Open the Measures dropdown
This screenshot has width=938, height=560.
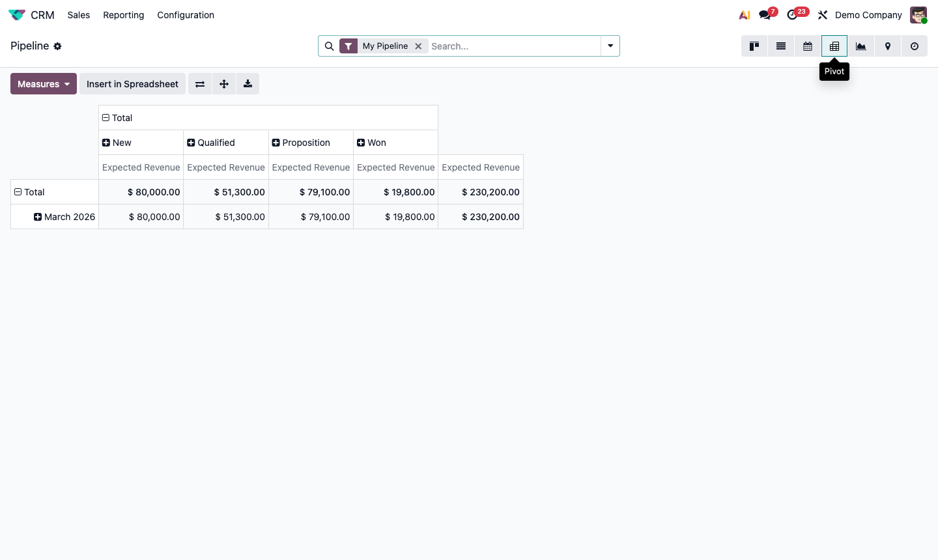43,83
